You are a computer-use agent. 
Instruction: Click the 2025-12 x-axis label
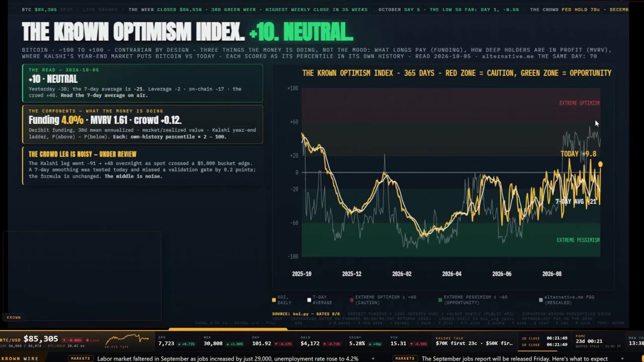[352, 274]
